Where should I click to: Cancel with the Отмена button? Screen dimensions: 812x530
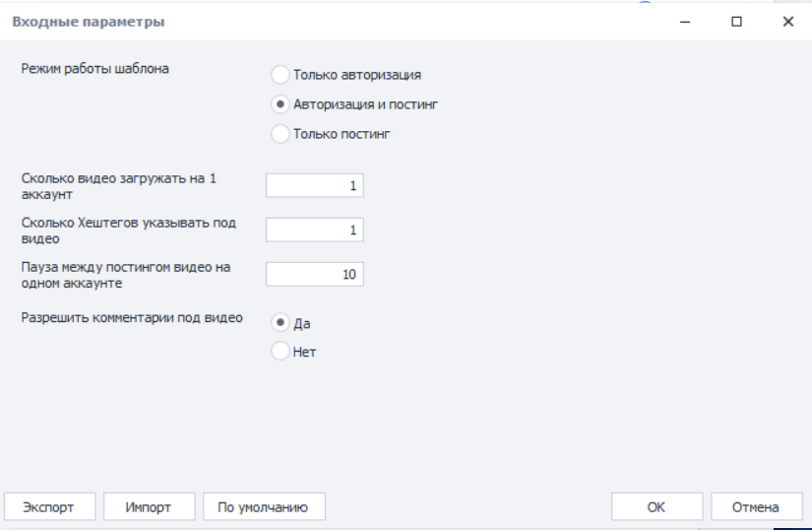coord(757,506)
